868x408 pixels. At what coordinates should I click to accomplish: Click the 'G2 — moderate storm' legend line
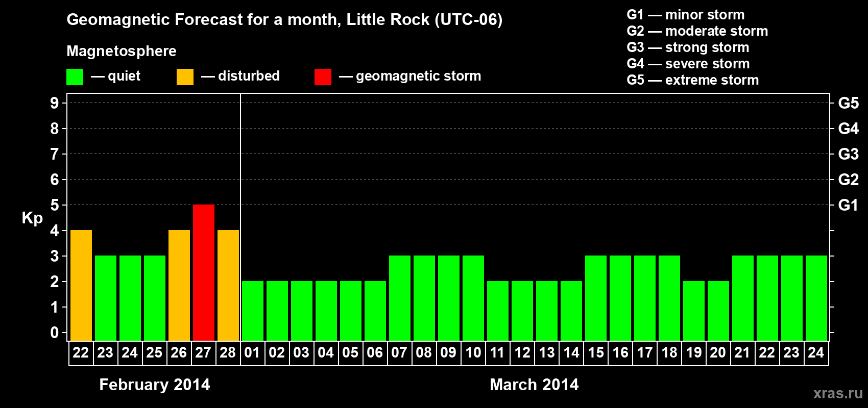pyautogui.click(x=697, y=31)
